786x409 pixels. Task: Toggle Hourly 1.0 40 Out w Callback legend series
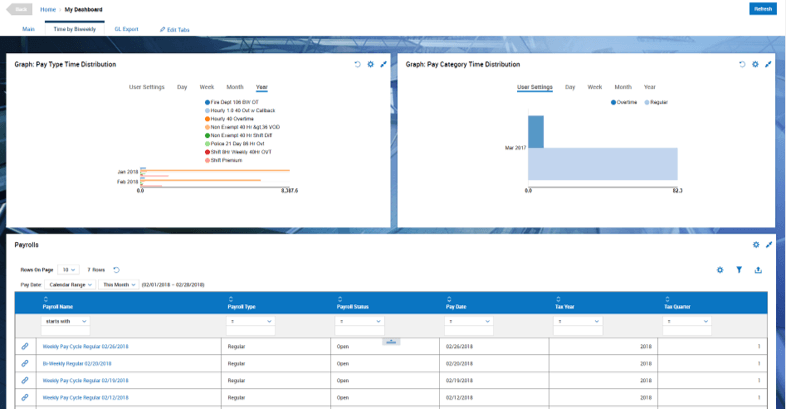click(240, 110)
